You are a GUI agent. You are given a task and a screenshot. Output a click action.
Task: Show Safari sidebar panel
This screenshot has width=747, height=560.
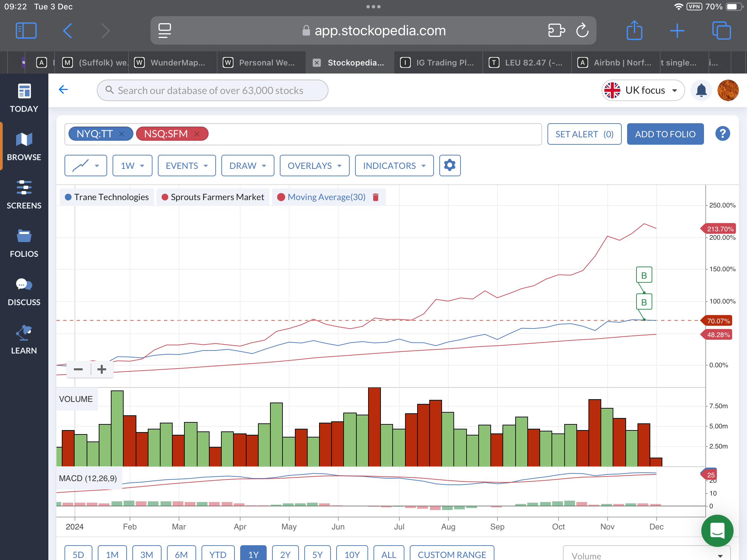[26, 30]
